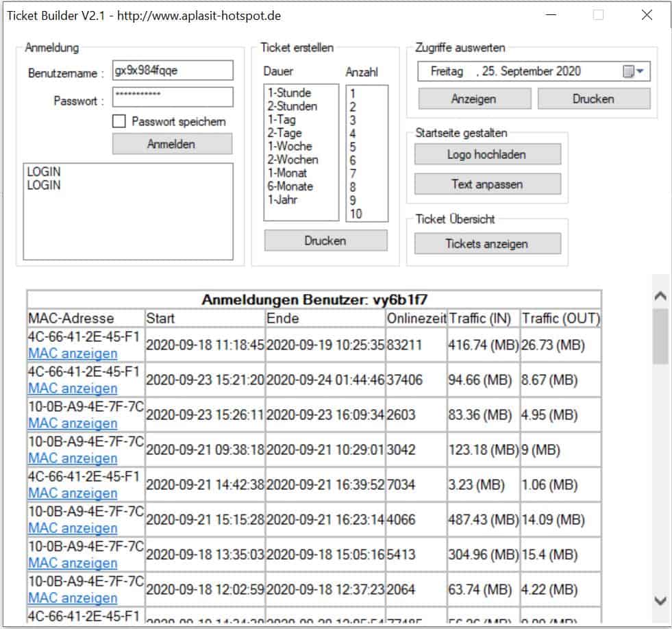
Task: Click Drucken under Ticket erstellen
Action: [325, 241]
